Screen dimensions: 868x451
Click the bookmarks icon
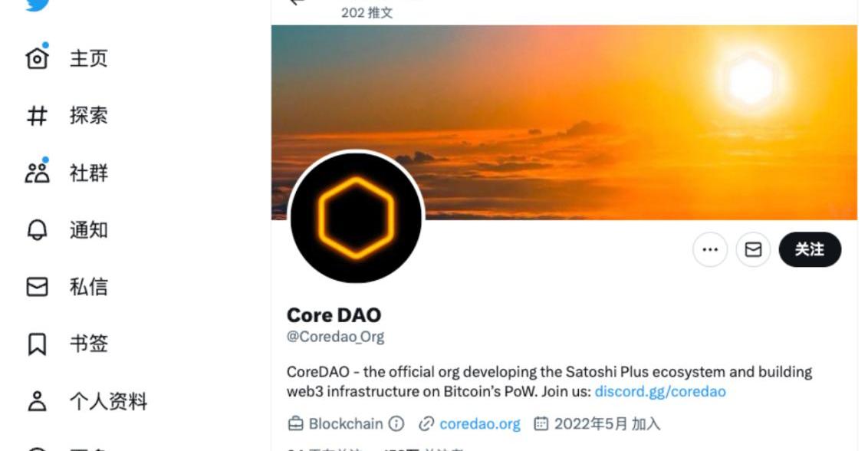pos(37,344)
